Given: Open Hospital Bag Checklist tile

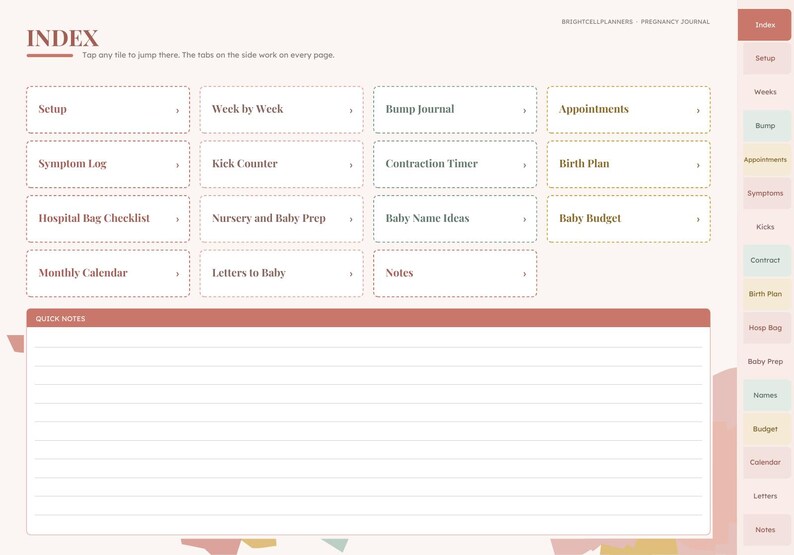Looking at the screenshot, I should coord(108,219).
